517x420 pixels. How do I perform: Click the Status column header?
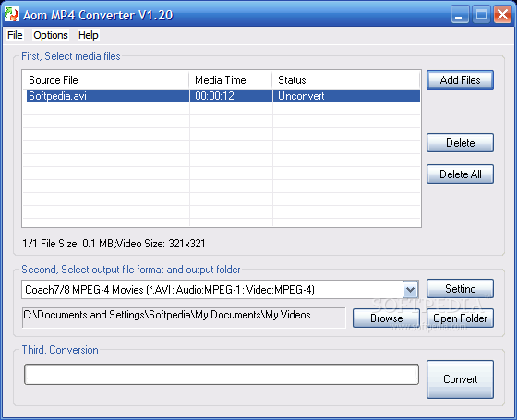click(346, 80)
